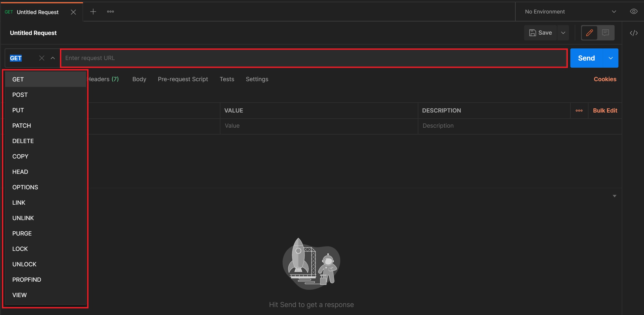Choose DELETE in the method list
Screen dimensions: 644x315
click(23, 141)
